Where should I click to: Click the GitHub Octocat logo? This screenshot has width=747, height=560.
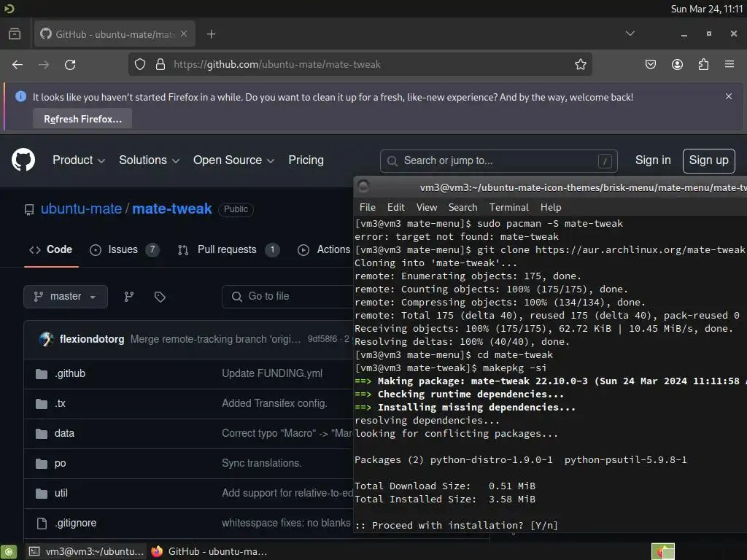click(x=23, y=160)
